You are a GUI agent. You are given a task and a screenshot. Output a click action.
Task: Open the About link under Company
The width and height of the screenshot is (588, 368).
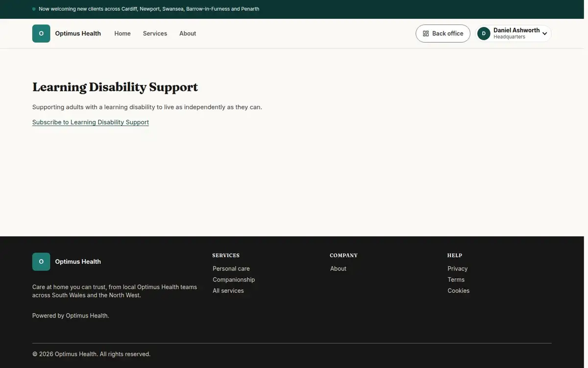click(x=338, y=268)
